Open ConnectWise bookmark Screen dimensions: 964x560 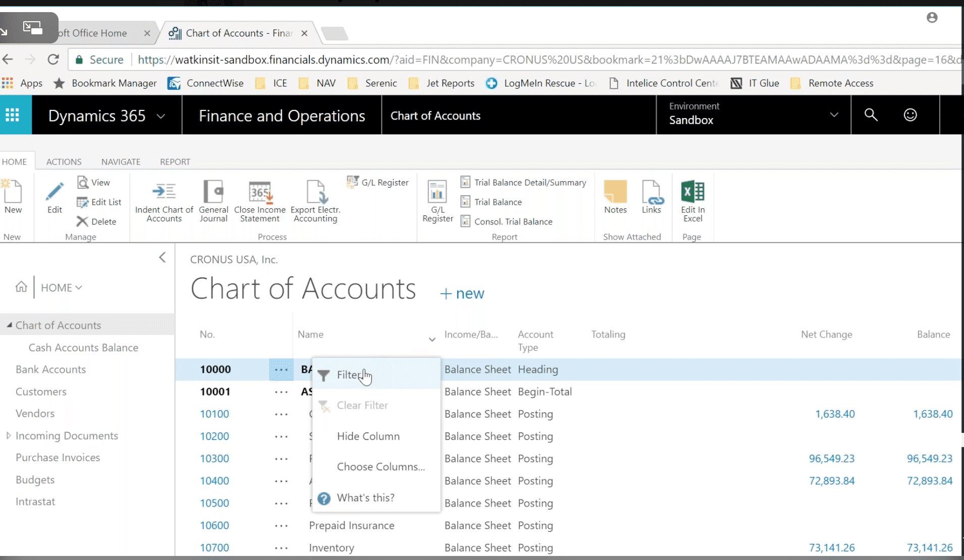[206, 83]
